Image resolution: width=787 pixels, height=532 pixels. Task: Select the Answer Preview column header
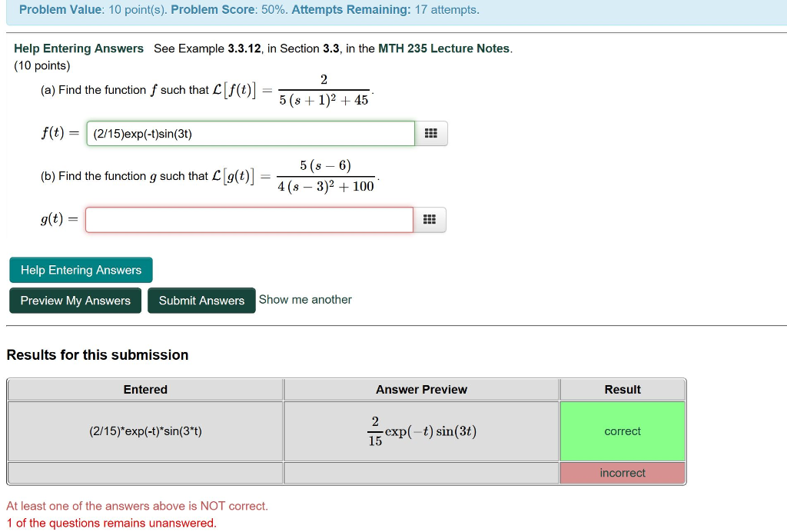[x=420, y=389]
